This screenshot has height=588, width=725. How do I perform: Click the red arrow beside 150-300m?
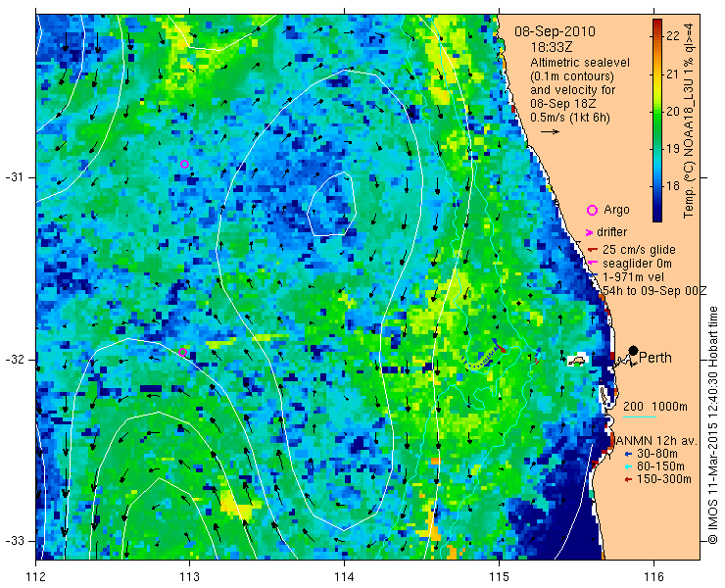[x=628, y=480]
